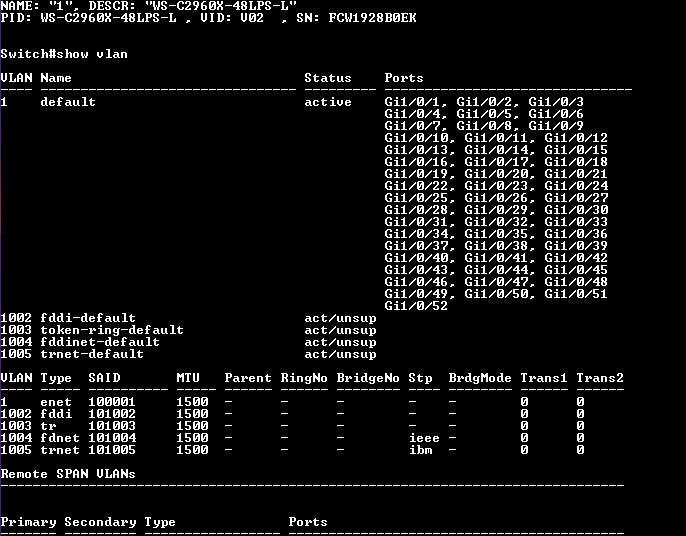Click port Gi1/0/44 entry
686x536 pixels.
coord(496,270)
